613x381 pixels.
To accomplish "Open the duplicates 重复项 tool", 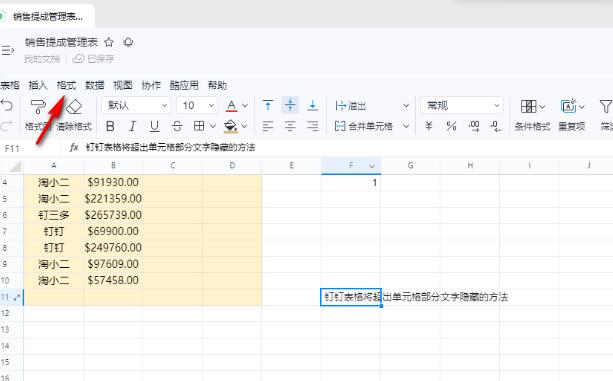I will click(x=572, y=115).
